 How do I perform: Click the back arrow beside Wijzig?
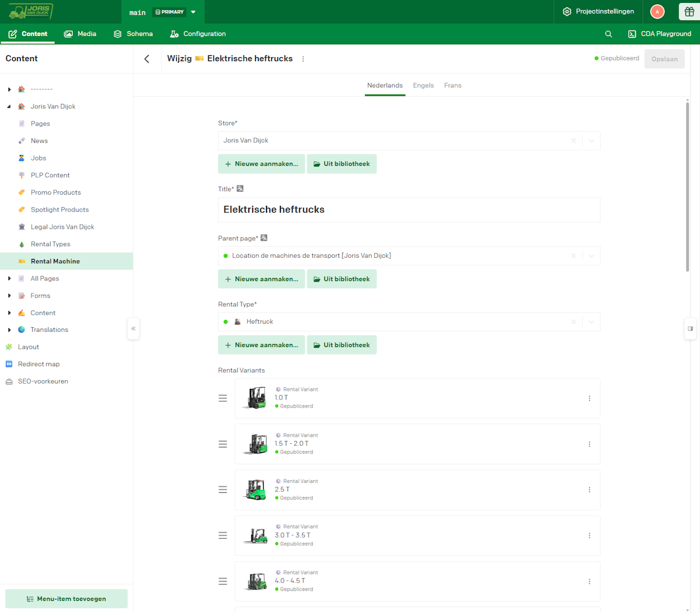coord(147,59)
